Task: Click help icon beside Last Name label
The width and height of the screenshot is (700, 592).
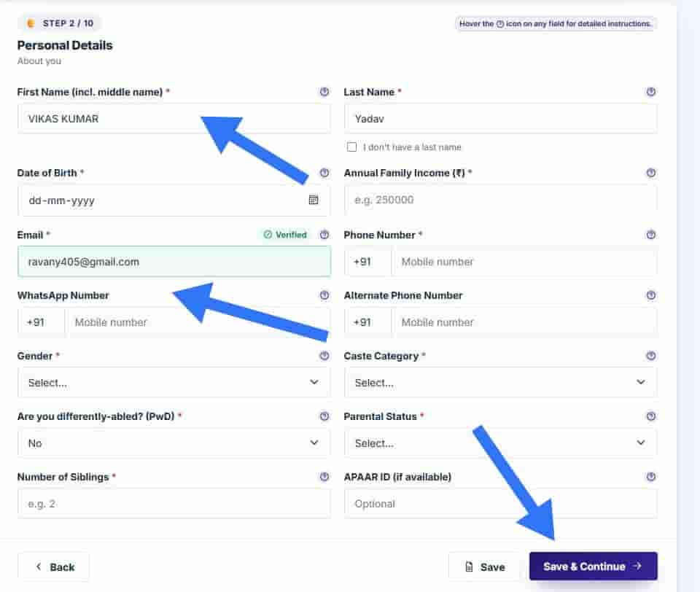Action: [651, 92]
